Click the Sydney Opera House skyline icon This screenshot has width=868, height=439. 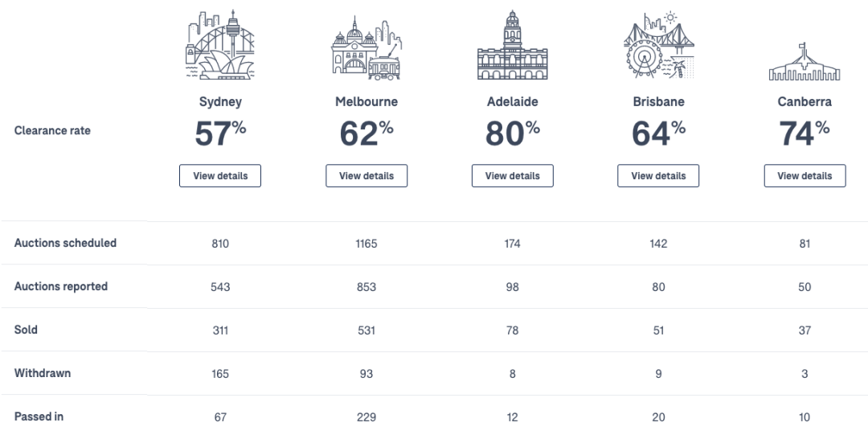220,45
